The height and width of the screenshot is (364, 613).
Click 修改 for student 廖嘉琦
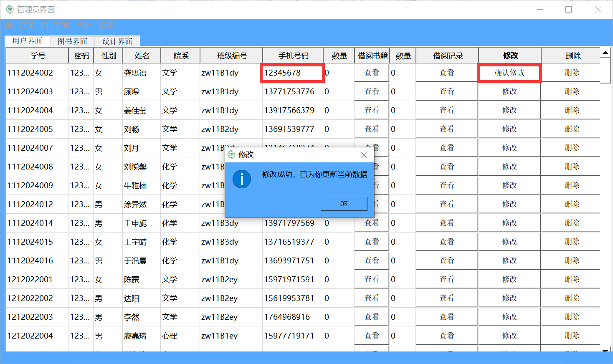pyautogui.click(x=509, y=336)
